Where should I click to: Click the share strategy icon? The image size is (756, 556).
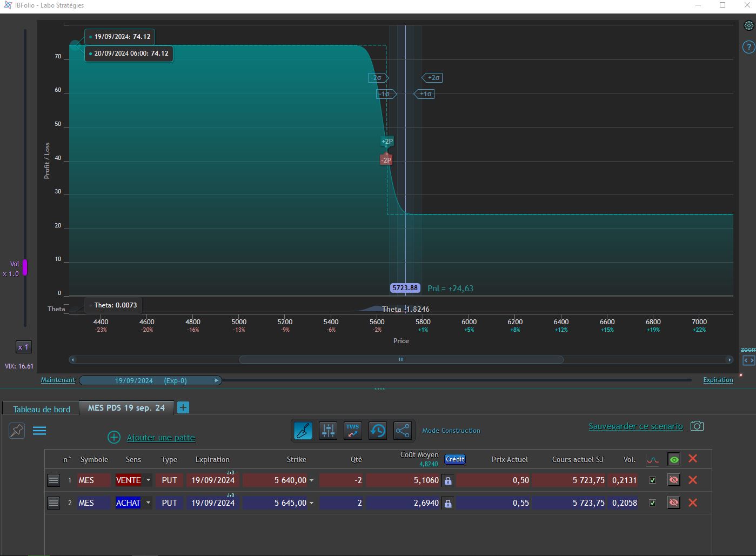[403, 431]
